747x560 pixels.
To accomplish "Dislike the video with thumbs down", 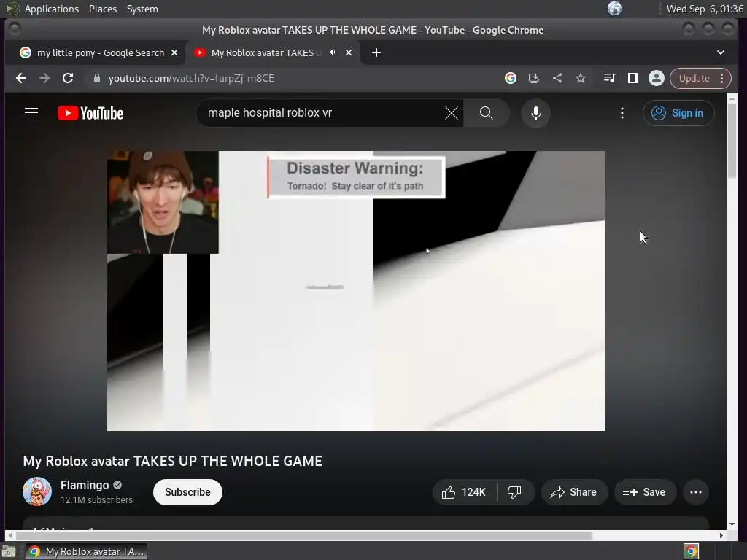I will pos(515,492).
